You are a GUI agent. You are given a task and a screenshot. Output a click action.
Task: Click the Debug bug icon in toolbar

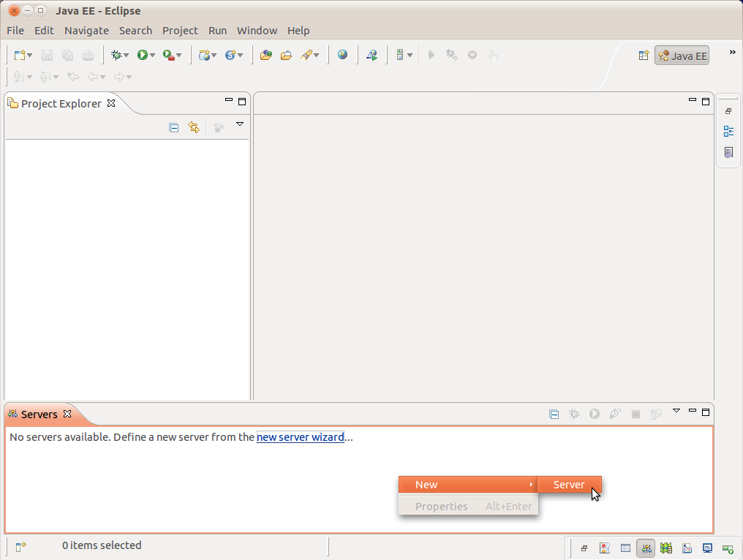tap(116, 55)
